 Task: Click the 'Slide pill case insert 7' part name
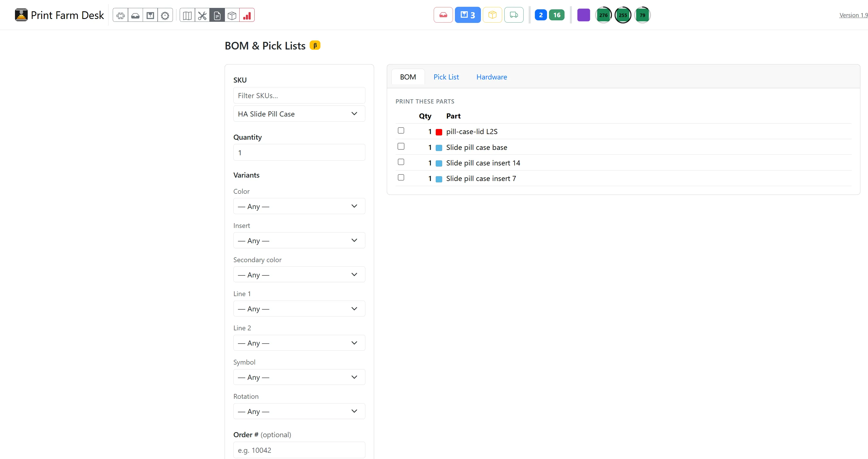481,178
